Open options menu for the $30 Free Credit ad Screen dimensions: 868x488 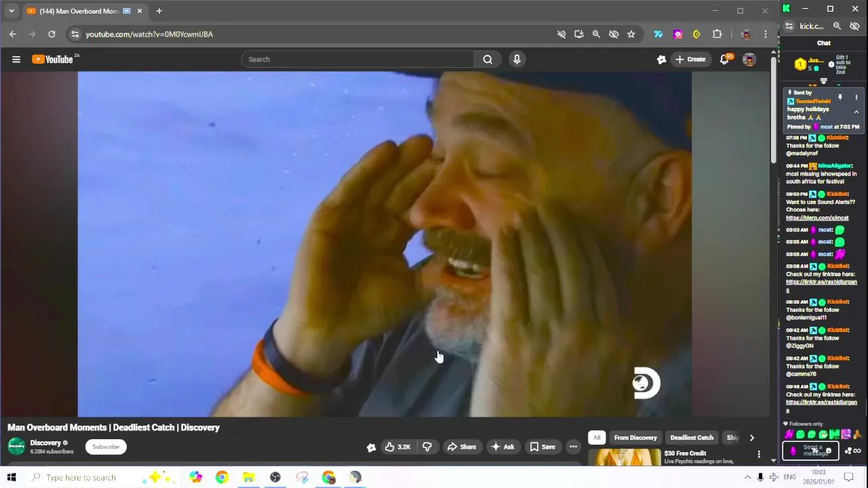[x=759, y=454]
